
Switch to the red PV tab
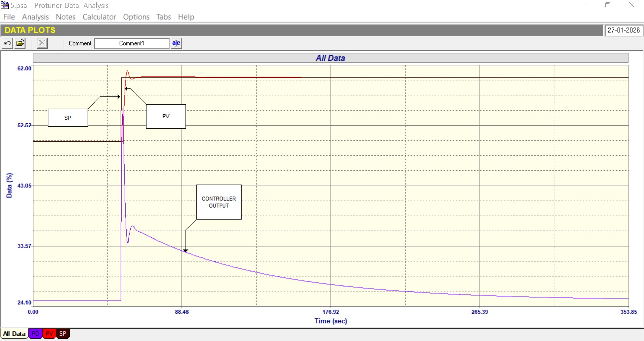(x=49, y=334)
